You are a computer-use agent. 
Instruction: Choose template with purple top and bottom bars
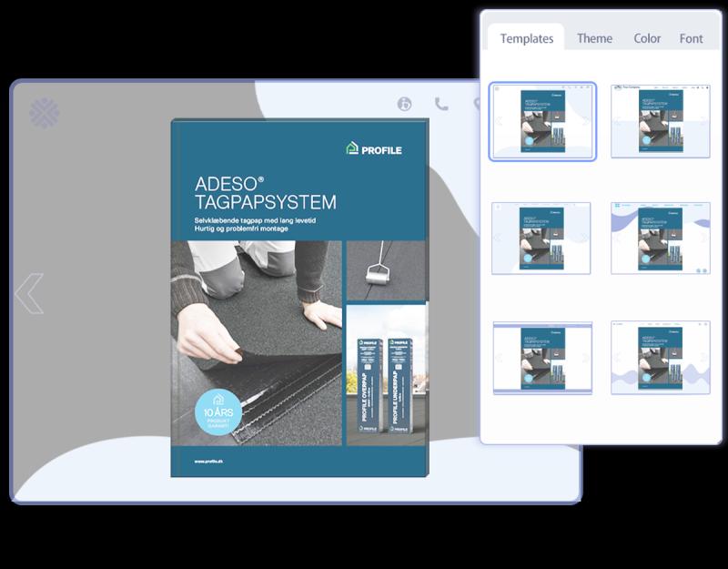pos(542,358)
